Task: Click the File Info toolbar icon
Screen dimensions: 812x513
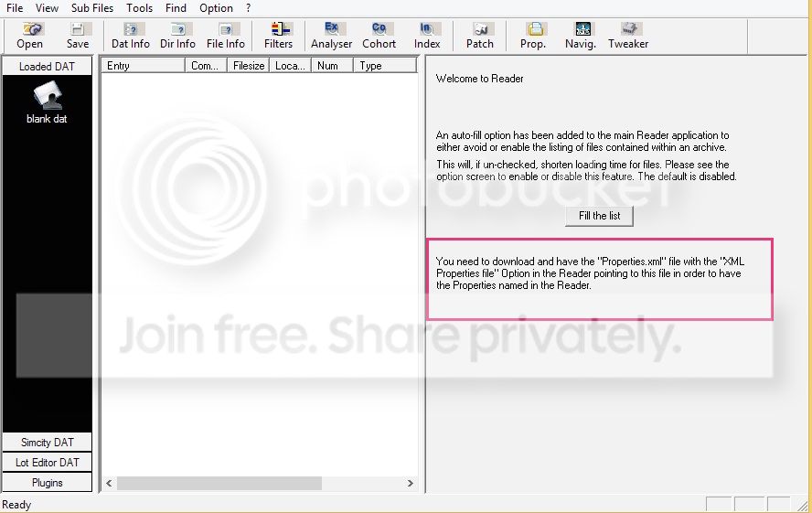Action: [x=225, y=35]
